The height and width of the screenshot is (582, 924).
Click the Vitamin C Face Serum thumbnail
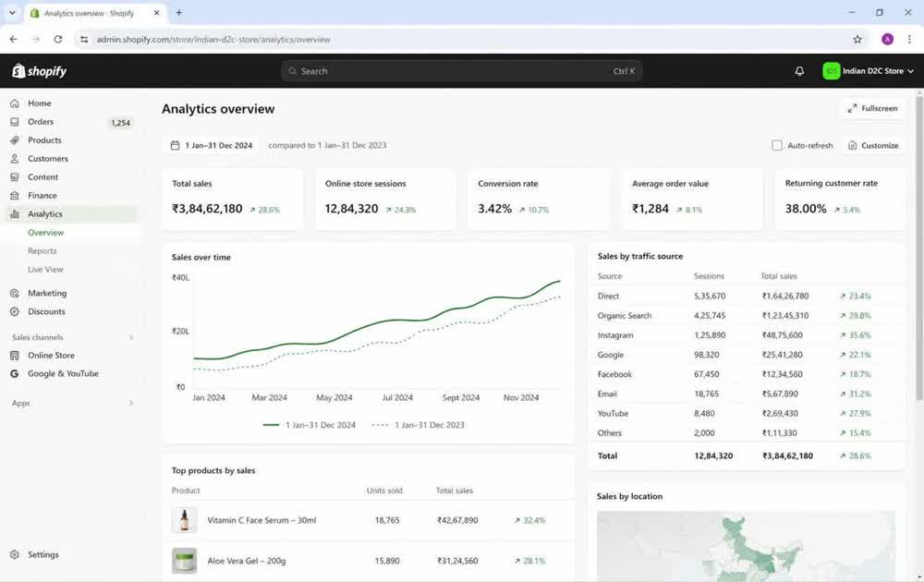[185, 520]
